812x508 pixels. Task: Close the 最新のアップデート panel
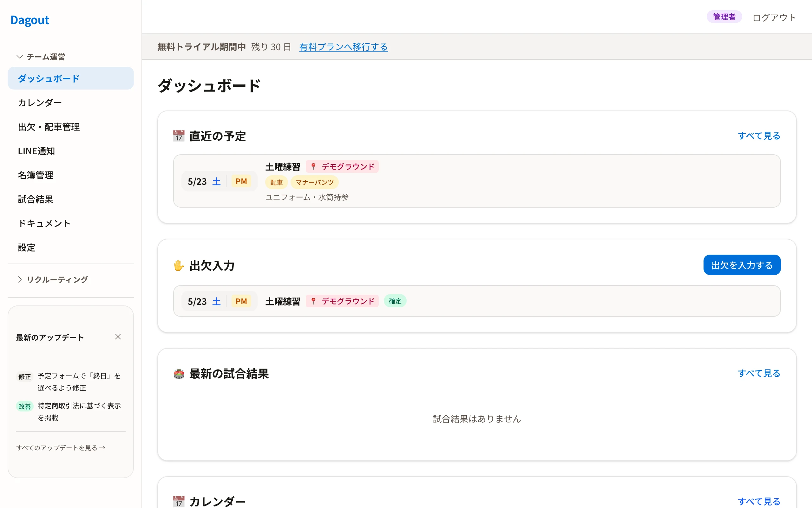pos(118,337)
